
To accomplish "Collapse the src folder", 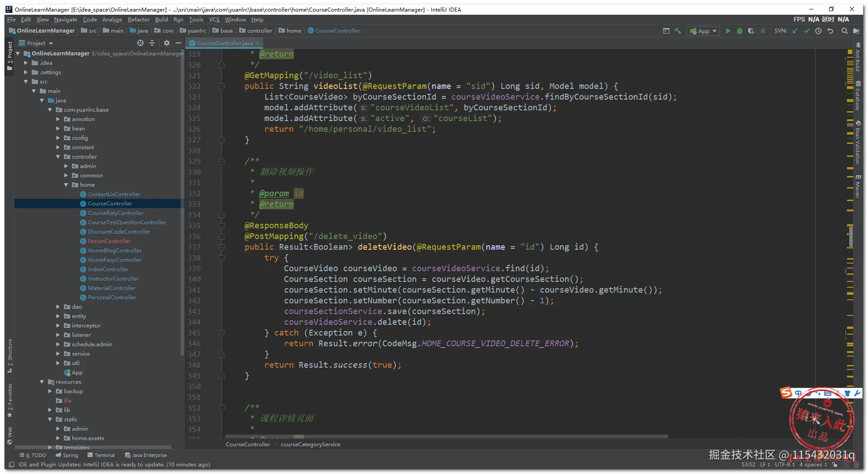I will click(x=26, y=82).
